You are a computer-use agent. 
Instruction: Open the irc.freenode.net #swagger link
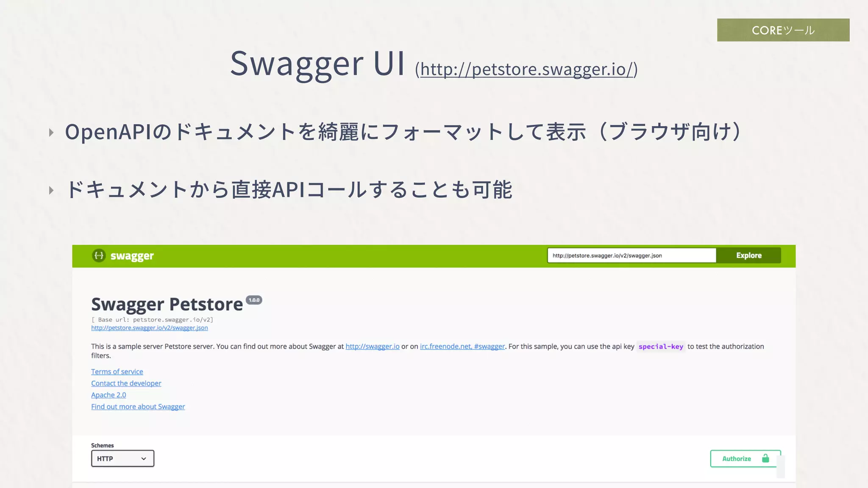(x=462, y=347)
